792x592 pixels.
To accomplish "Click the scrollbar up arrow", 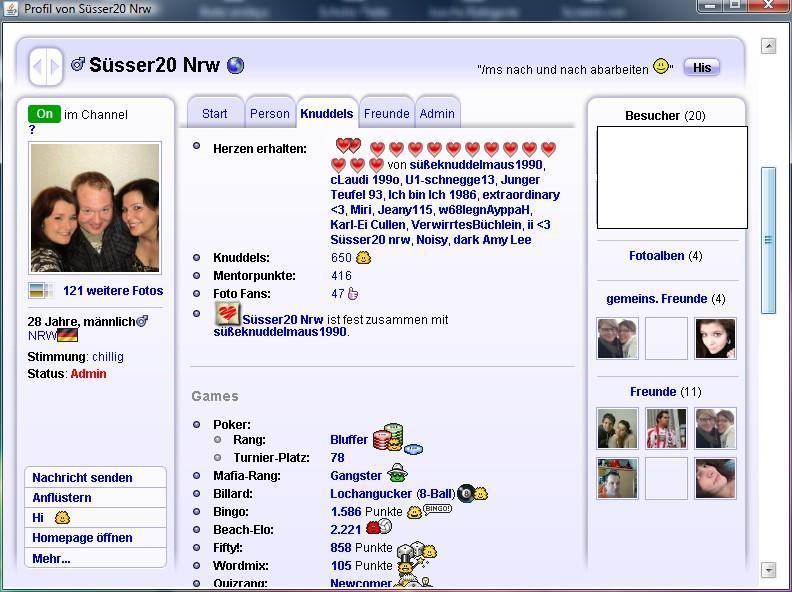I will click(x=768, y=46).
